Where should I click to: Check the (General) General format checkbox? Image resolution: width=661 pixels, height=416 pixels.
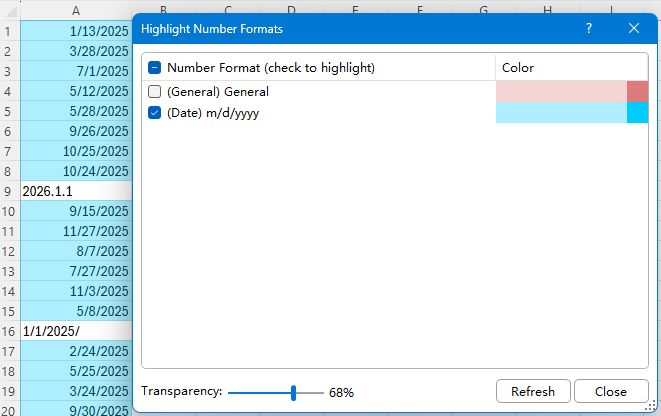pyautogui.click(x=155, y=92)
